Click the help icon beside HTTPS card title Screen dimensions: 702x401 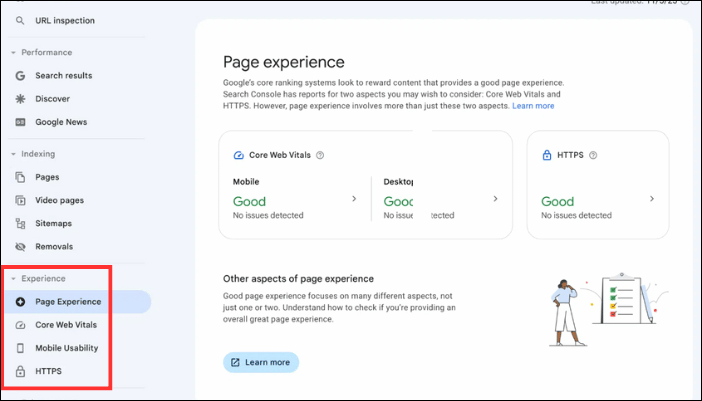click(x=593, y=155)
